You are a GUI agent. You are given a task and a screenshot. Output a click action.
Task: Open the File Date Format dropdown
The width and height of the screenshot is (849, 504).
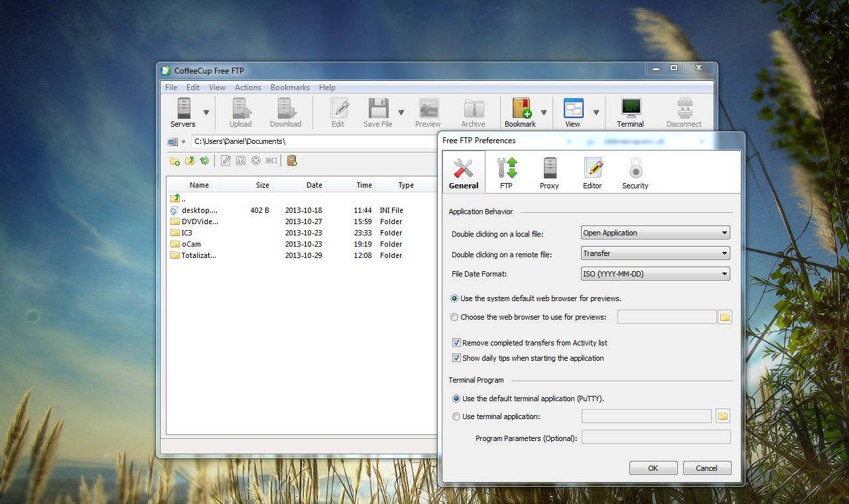(x=655, y=274)
